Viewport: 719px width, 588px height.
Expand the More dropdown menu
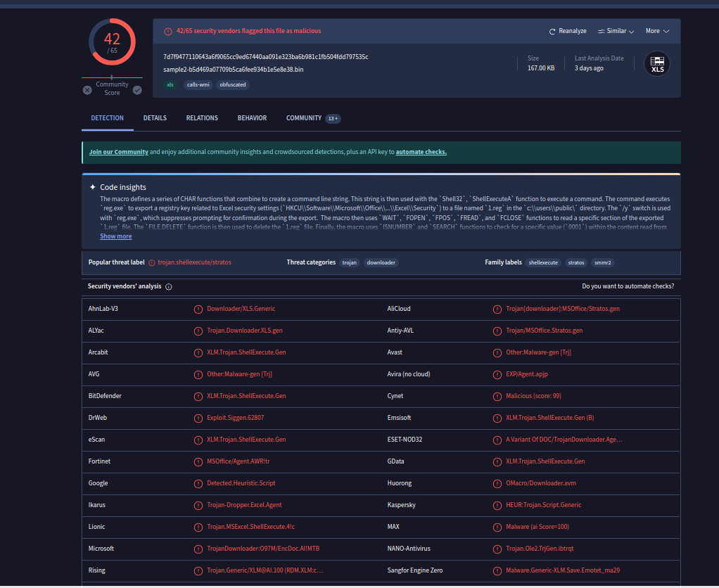657,32
